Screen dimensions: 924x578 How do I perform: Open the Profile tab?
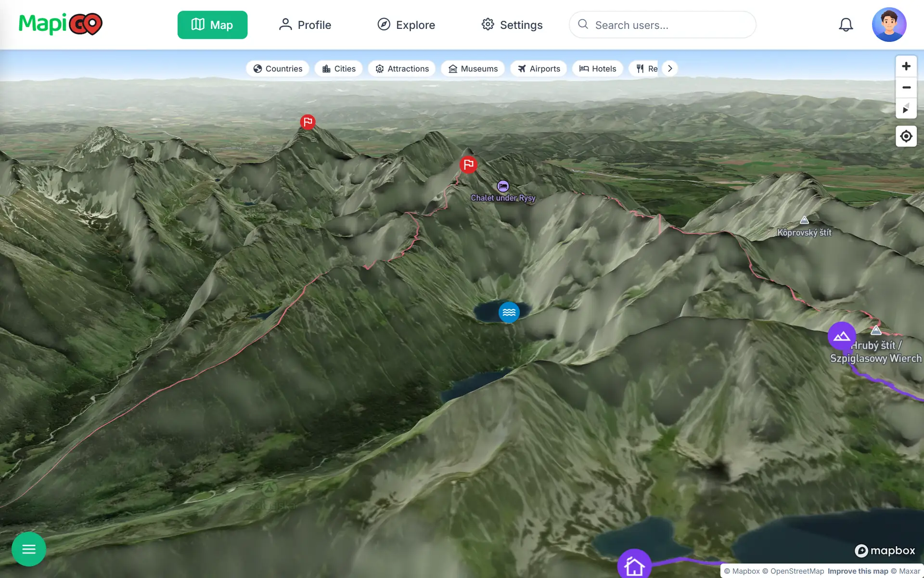point(305,25)
